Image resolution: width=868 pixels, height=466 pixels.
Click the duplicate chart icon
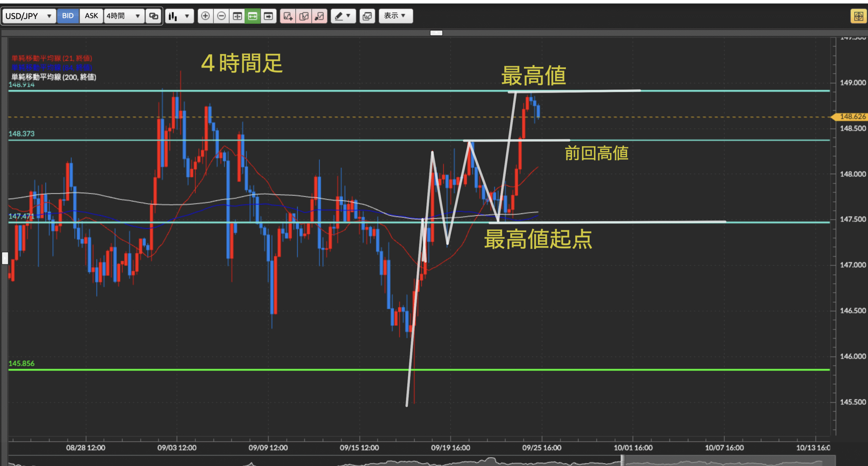(x=304, y=16)
